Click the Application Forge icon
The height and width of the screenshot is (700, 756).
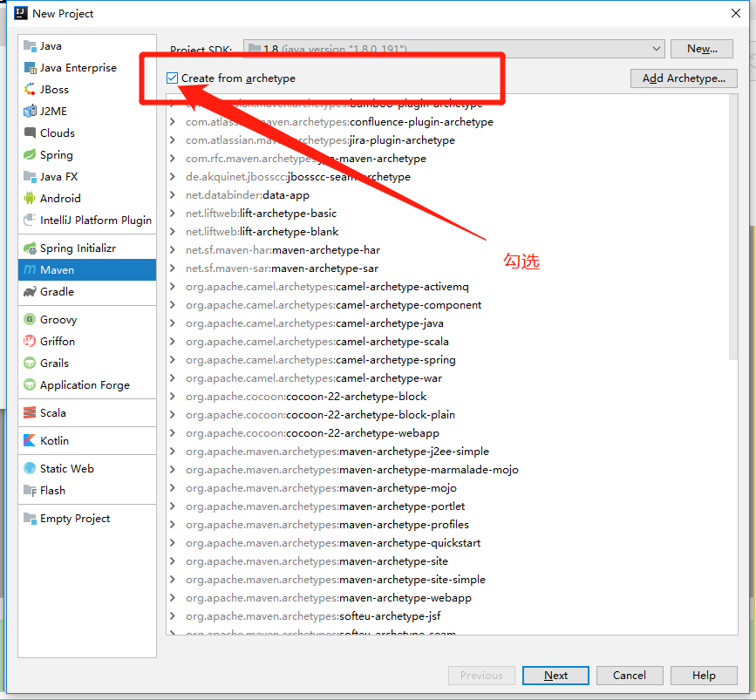tap(30, 385)
